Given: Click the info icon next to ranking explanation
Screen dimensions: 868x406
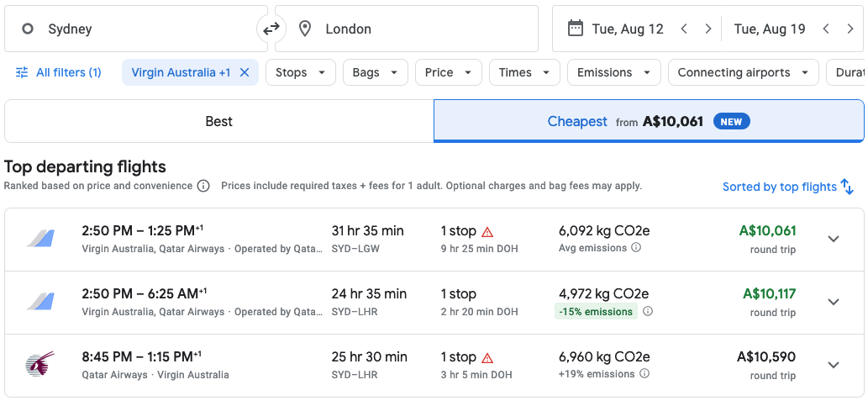Looking at the screenshot, I should click(x=203, y=186).
